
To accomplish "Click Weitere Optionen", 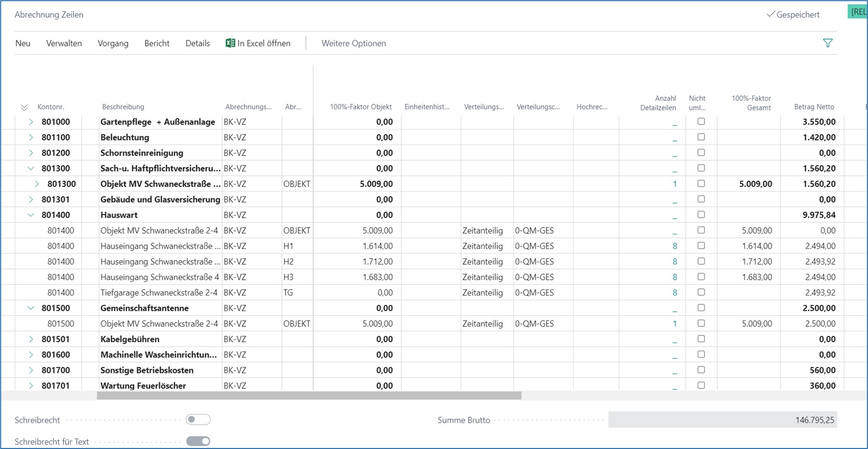I will (x=353, y=43).
